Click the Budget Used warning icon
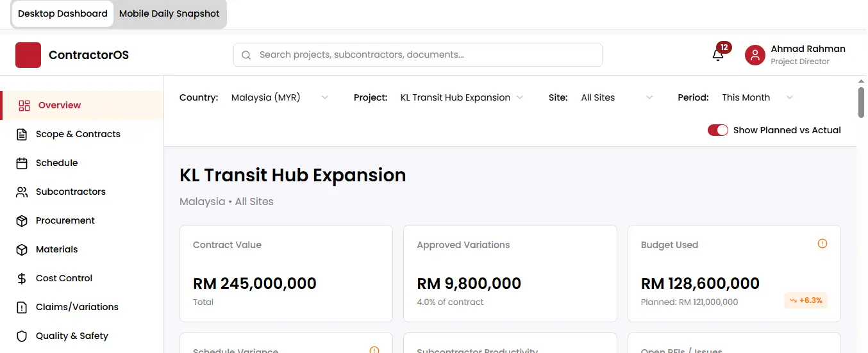The image size is (868, 353). (x=822, y=243)
